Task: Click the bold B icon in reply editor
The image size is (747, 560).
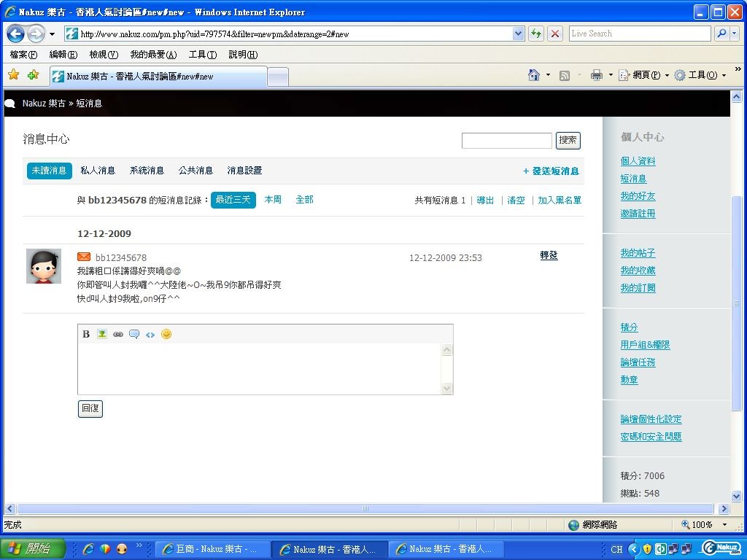Action: (x=86, y=334)
